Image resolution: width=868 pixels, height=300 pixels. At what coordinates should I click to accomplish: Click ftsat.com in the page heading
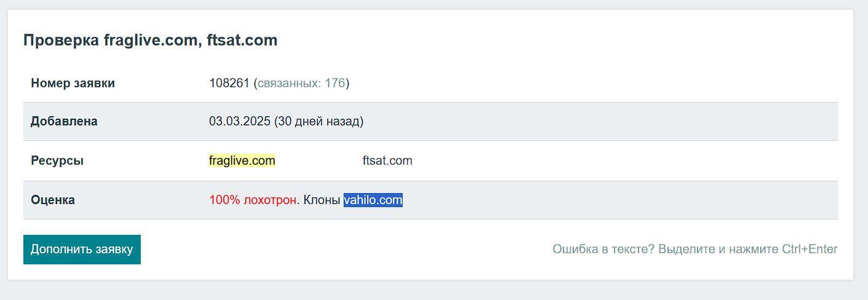[x=242, y=41]
